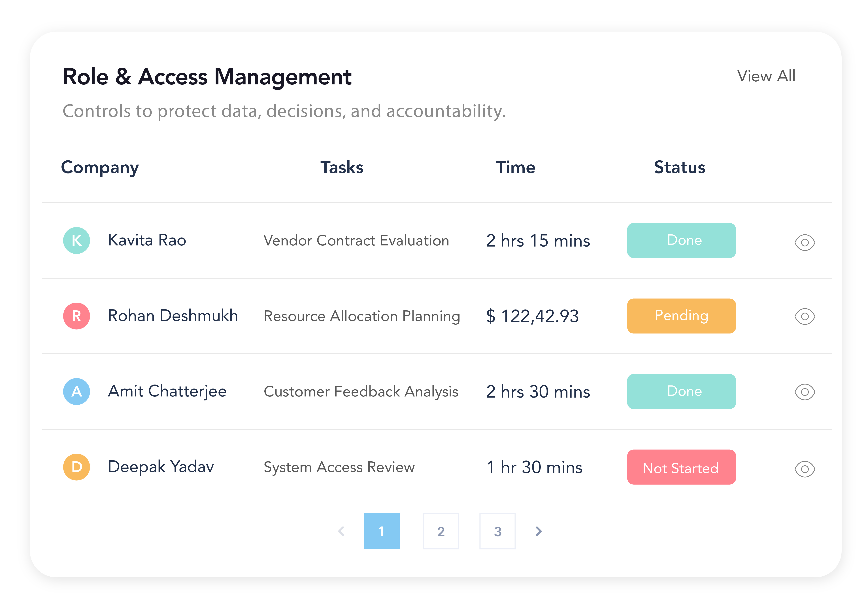Click Done badge for Customer Feedback Analysis
Image resolution: width=868 pixels, height=609 pixels.
click(x=681, y=391)
